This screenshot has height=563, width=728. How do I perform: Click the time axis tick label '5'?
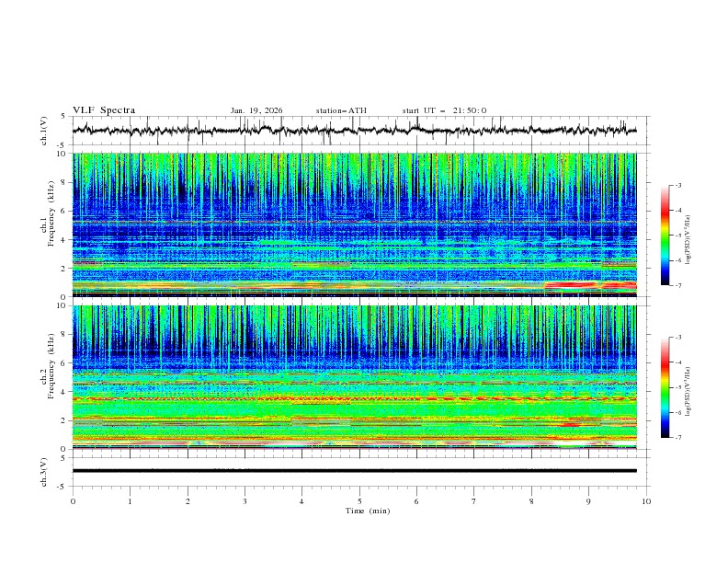[x=359, y=501]
